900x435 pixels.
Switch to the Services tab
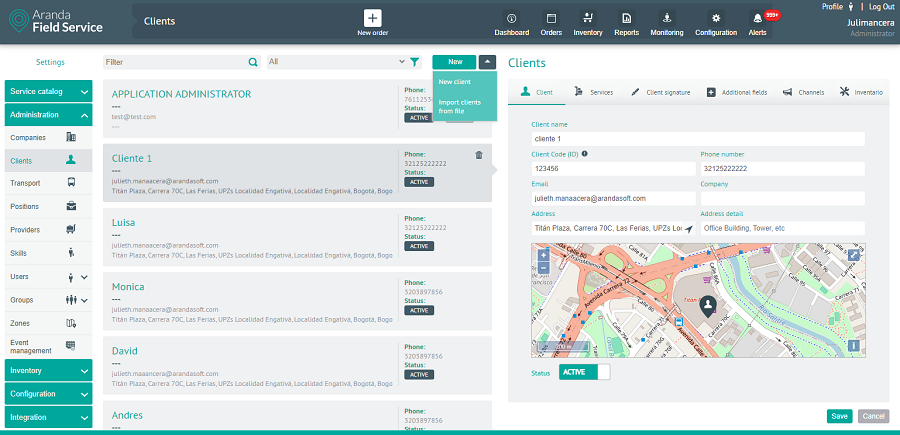[593, 92]
